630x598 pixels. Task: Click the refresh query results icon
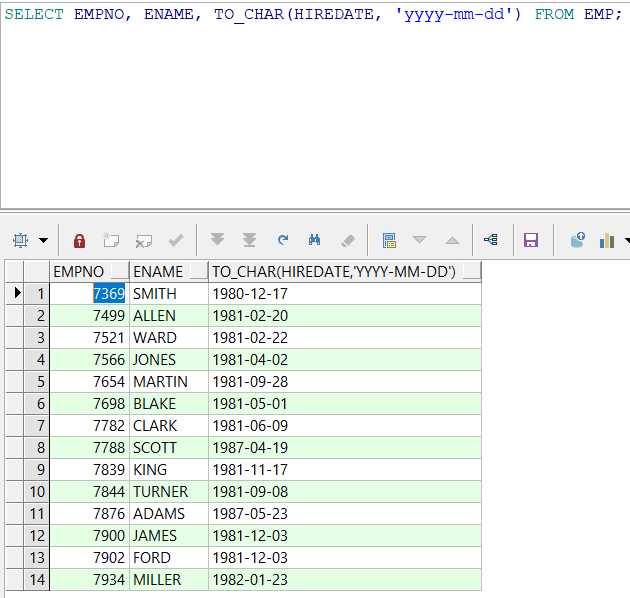coord(283,240)
